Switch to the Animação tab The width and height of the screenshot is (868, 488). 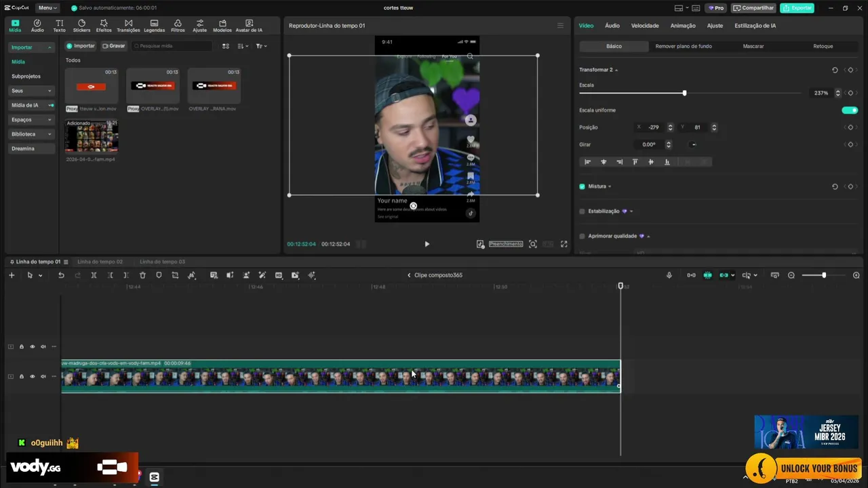pos(683,26)
